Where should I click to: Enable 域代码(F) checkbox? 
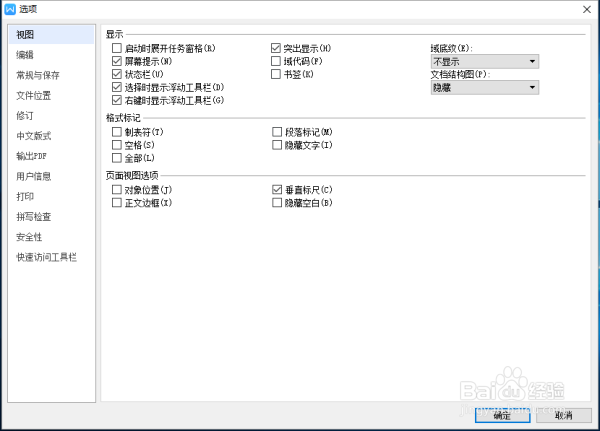tap(276, 61)
